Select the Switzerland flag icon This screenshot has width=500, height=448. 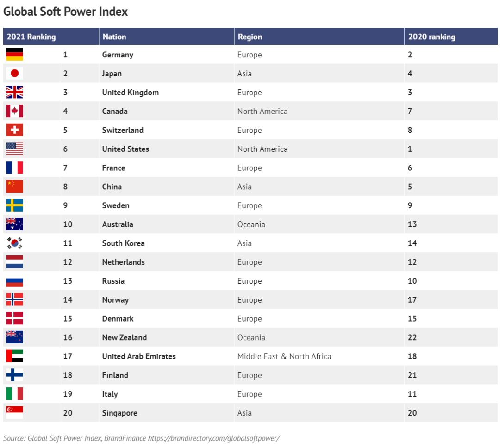pos(15,130)
